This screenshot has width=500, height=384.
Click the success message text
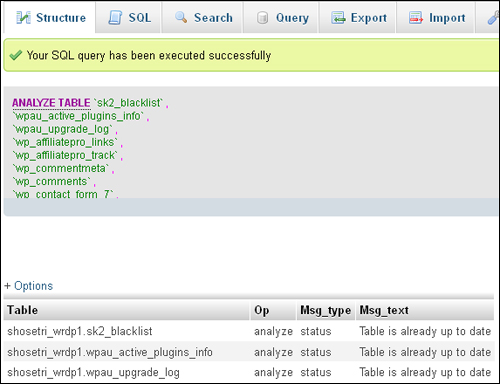pos(149,55)
